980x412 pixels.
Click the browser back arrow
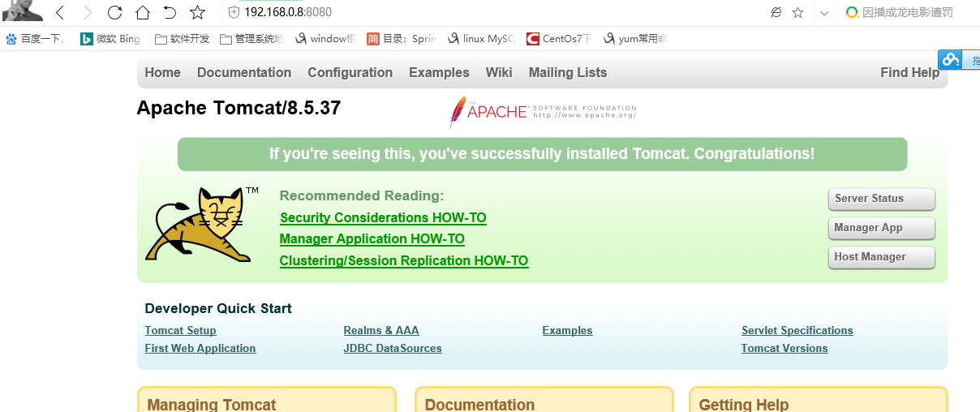coord(60,12)
